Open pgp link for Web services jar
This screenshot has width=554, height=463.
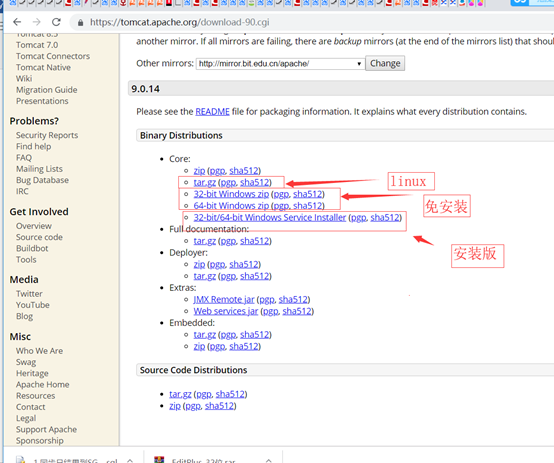click(271, 312)
